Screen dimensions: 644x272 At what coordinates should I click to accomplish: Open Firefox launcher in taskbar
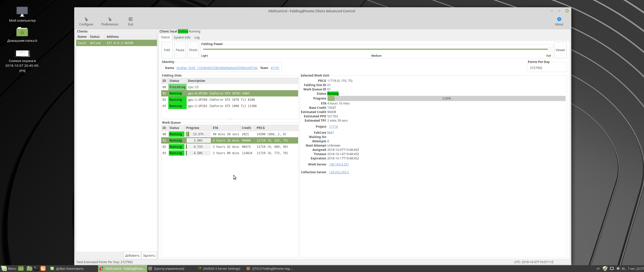[x=43, y=268]
